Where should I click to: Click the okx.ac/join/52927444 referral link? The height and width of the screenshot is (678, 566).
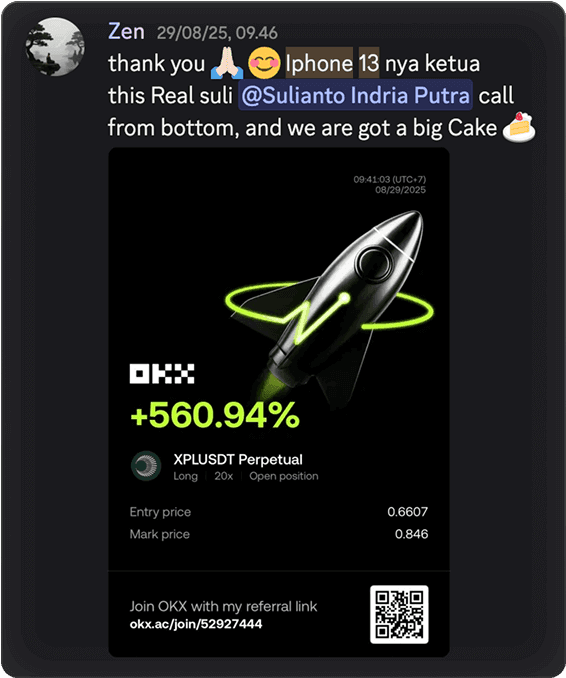196,624
